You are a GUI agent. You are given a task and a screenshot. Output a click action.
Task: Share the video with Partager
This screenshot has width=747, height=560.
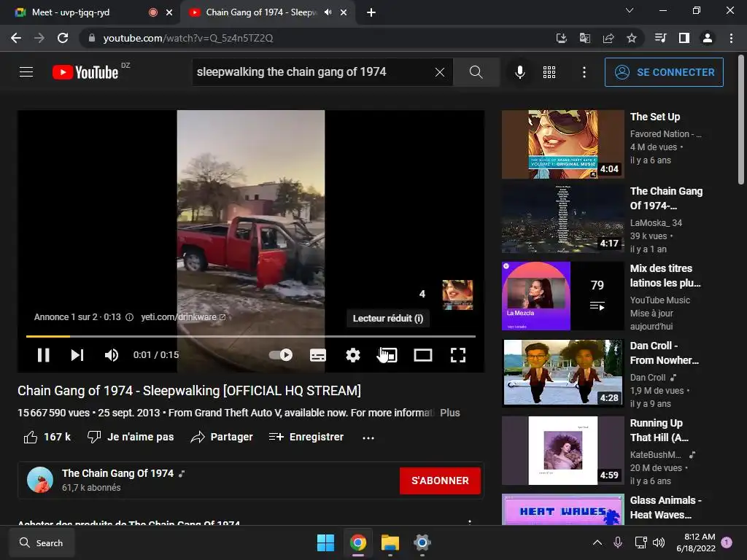pos(222,437)
